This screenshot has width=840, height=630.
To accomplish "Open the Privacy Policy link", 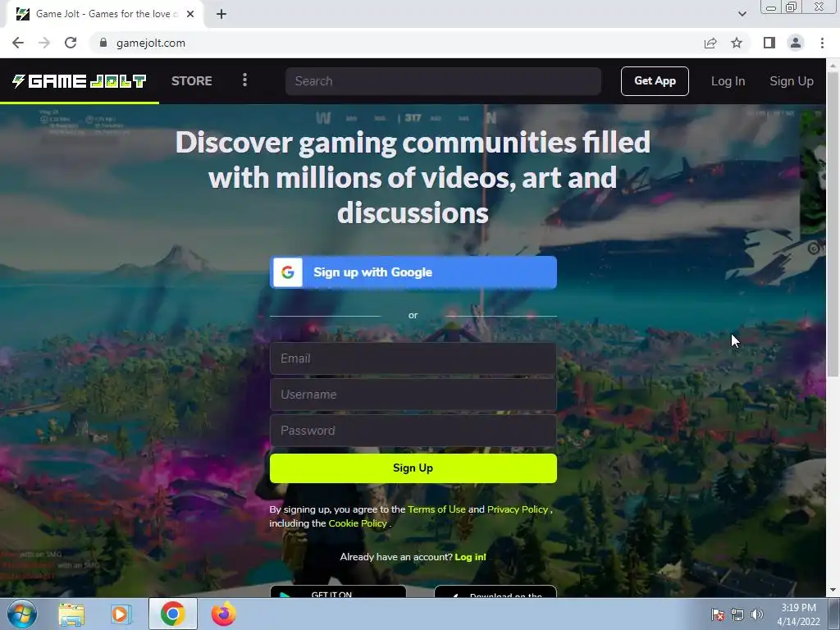I will [518, 509].
